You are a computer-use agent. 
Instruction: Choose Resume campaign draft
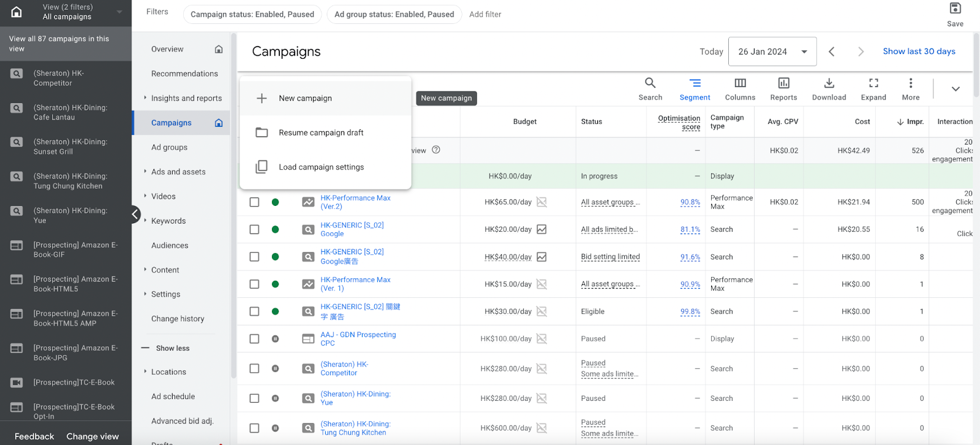(x=325, y=132)
